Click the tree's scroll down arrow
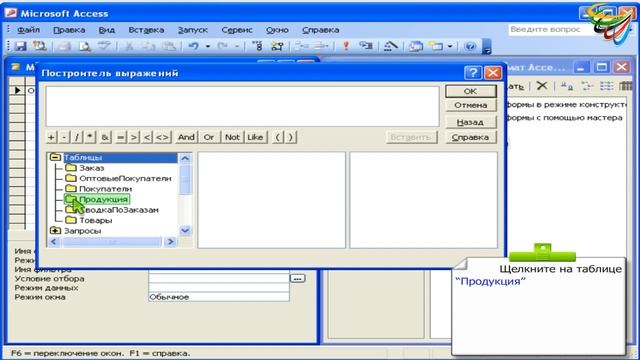 tap(185, 231)
